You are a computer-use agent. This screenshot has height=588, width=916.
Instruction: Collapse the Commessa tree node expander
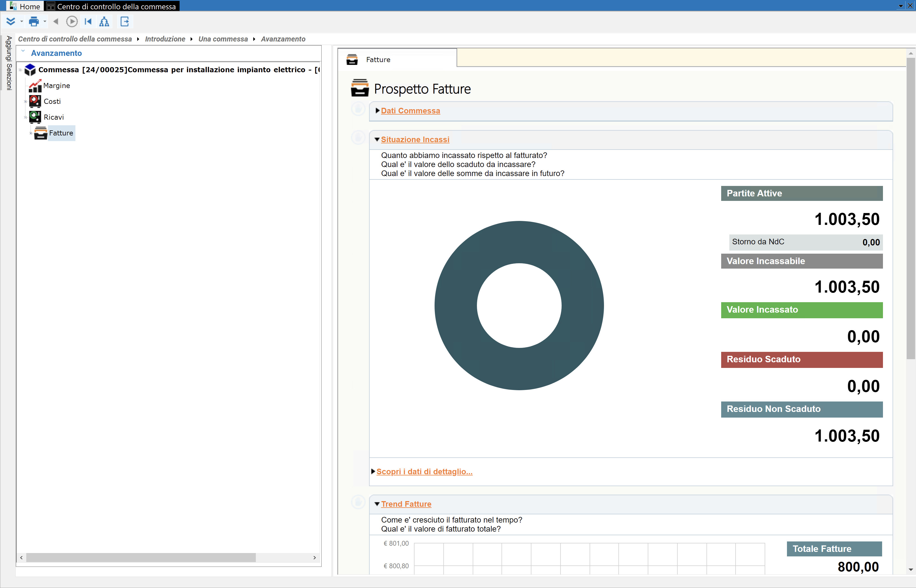click(x=20, y=70)
